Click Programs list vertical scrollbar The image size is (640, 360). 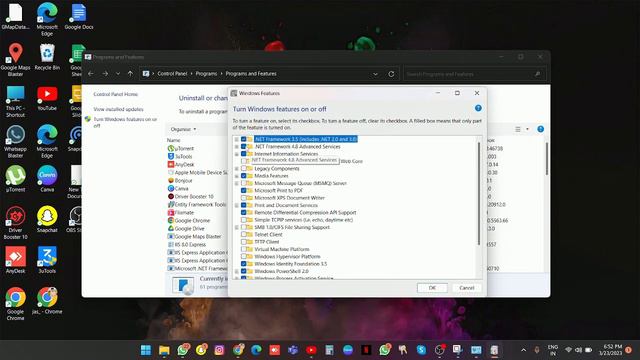(x=547, y=159)
